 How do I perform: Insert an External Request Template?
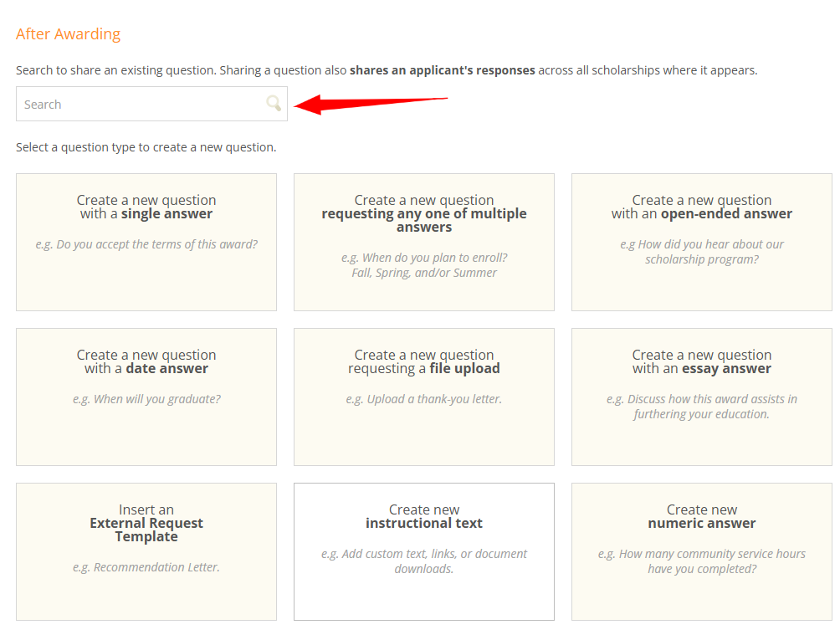[x=146, y=550]
